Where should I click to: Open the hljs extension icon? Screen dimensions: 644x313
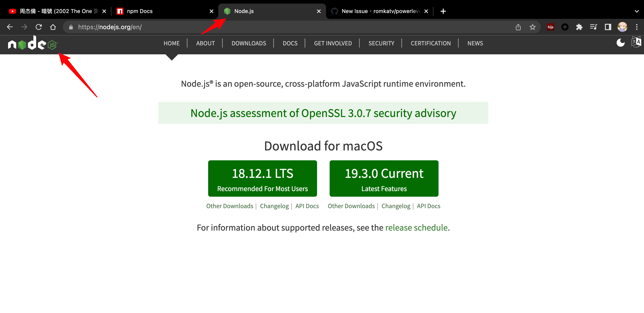pyautogui.click(x=551, y=27)
